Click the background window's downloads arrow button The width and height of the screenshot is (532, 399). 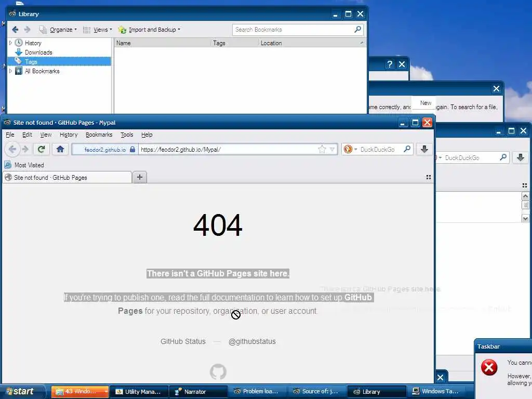pos(520,157)
